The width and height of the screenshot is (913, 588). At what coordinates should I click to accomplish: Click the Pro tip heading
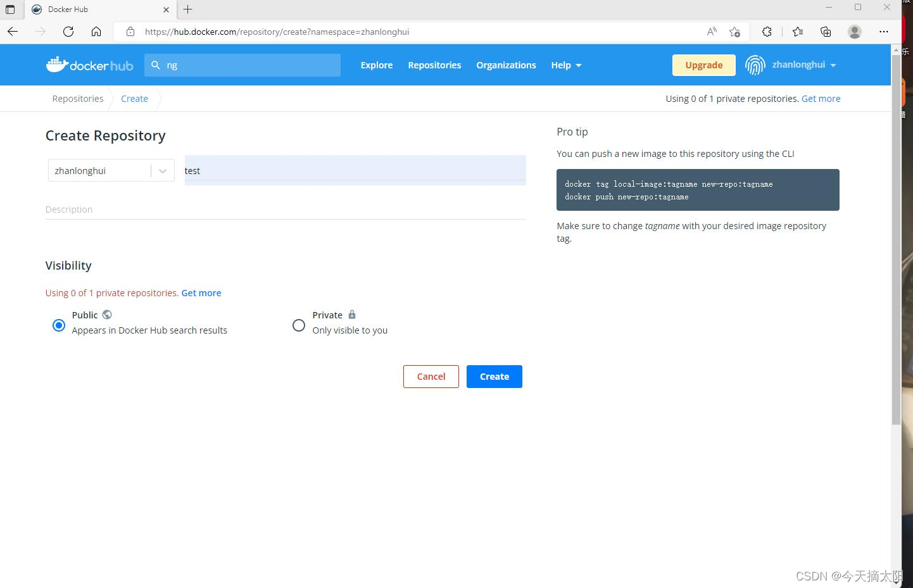click(572, 132)
